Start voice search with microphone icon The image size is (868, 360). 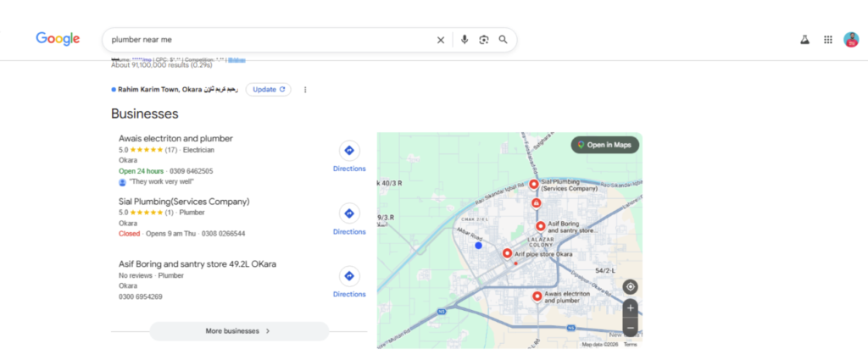click(x=465, y=40)
